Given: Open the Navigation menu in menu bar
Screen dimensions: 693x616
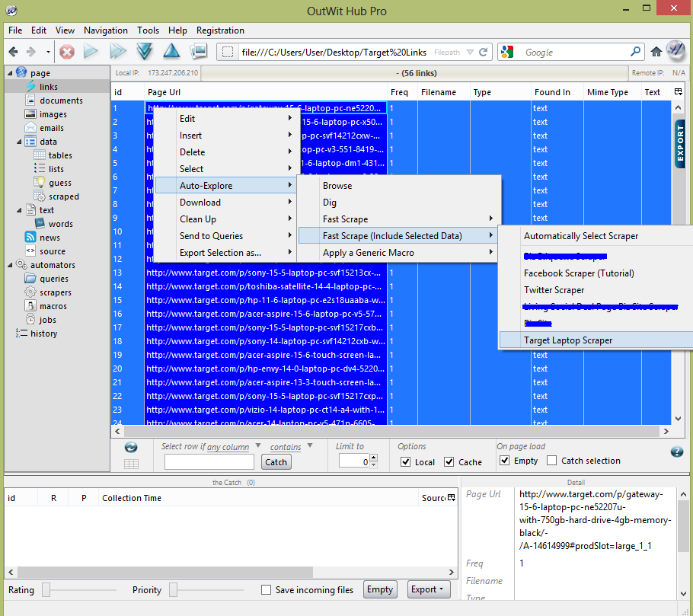Looking at the screenshot, I should tap(106, 30).
